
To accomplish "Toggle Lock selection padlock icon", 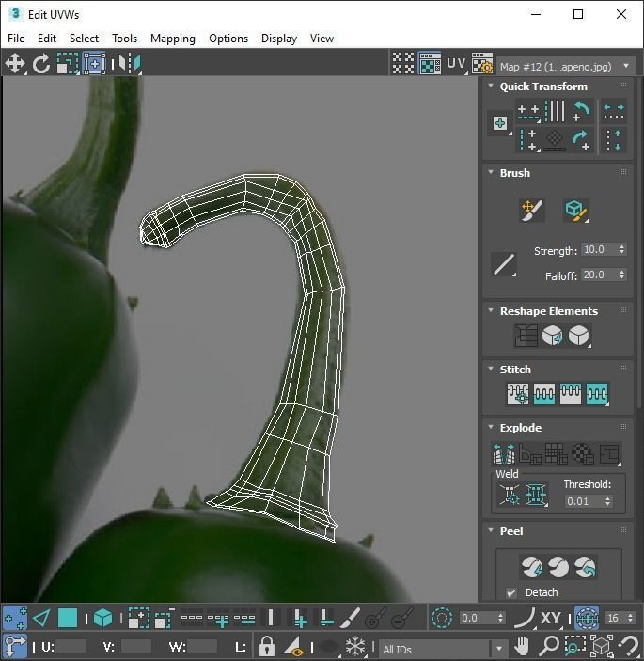I will (x=266, y=646).
